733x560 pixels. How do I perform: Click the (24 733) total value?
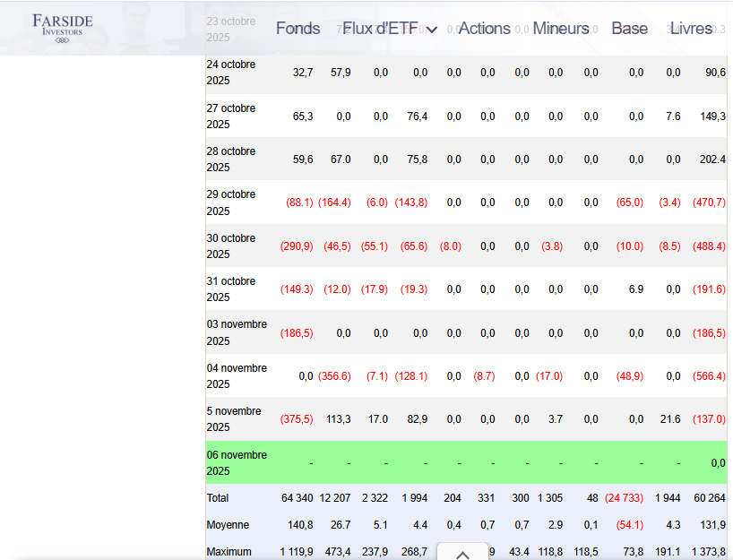(x=624, y=498)
